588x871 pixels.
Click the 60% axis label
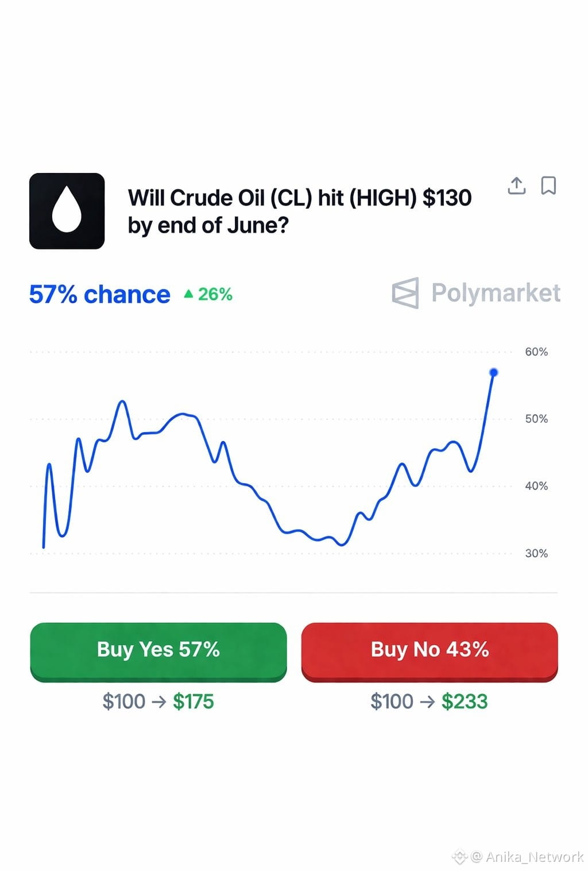coord(536,352)
